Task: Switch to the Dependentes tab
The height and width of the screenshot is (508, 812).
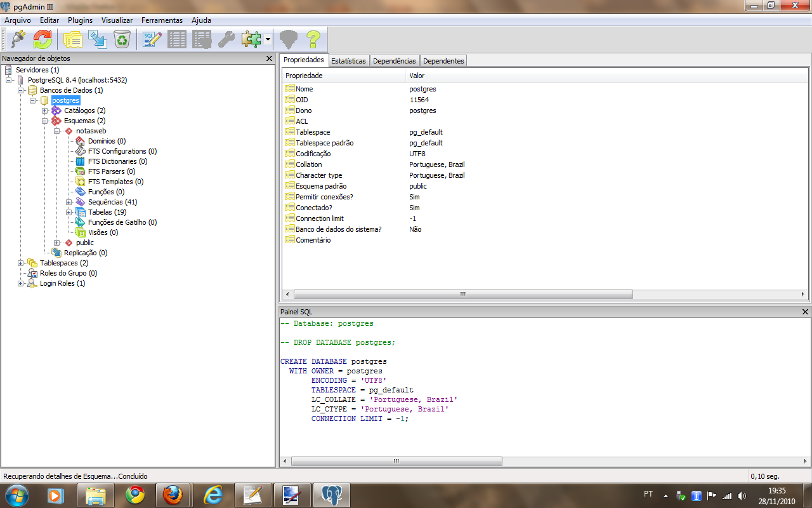Action: (443, 61)
